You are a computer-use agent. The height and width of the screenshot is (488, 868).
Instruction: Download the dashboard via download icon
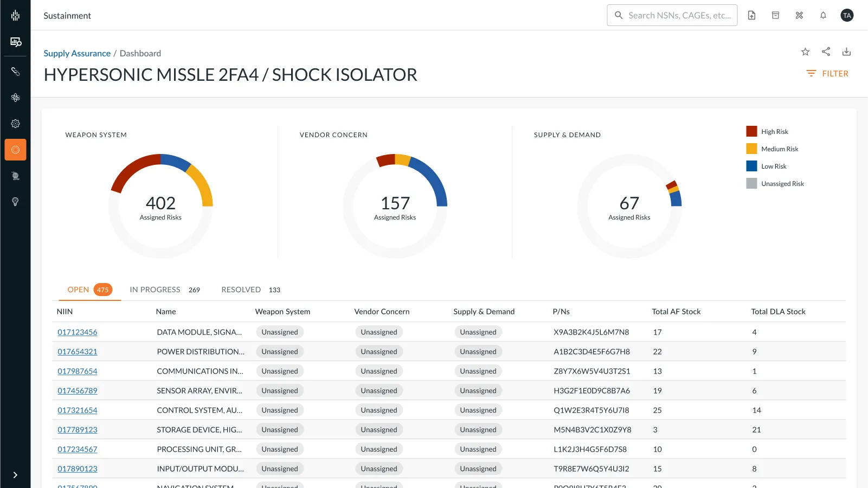click(846, 52)
